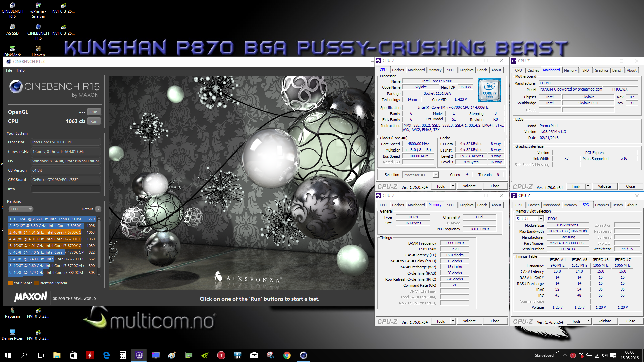Expand Tools dropdown arrow in CPU-Z CPU window

(453, 186)
